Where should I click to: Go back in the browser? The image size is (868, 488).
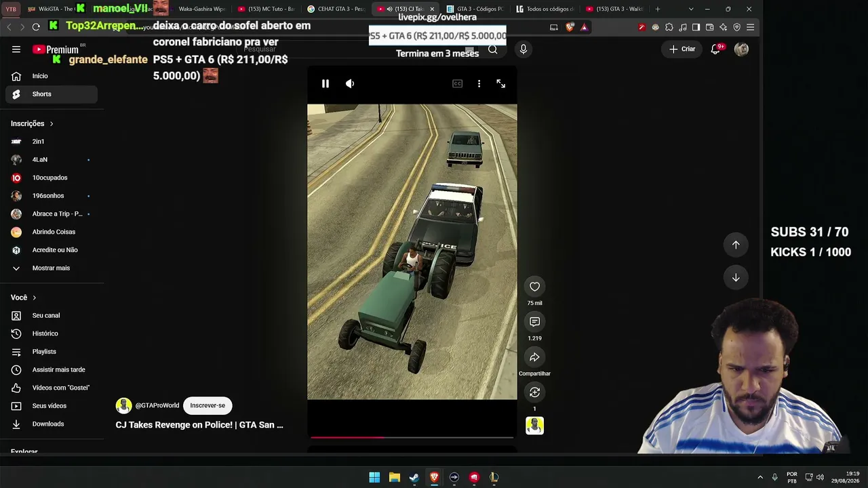(x=9, y=27)
